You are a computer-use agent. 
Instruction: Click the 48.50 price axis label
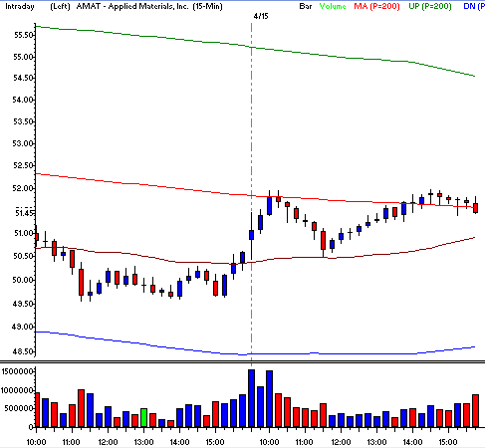click(x=23, y=351)
